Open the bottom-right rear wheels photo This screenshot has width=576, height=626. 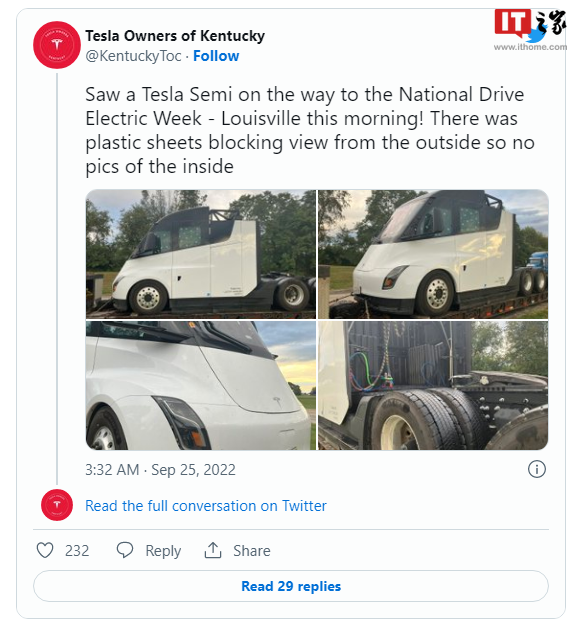pos(433,385)
